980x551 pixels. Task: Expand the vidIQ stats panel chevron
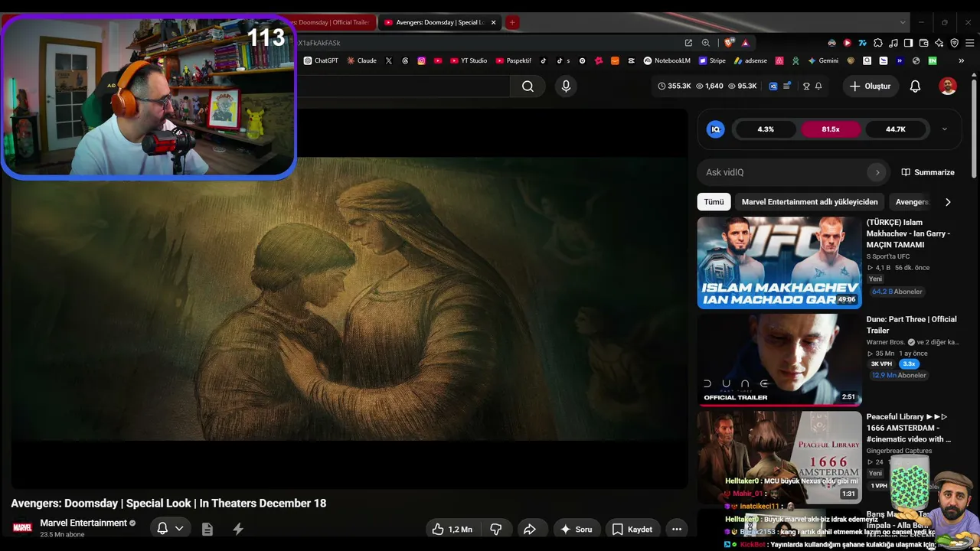coord(944,129)
